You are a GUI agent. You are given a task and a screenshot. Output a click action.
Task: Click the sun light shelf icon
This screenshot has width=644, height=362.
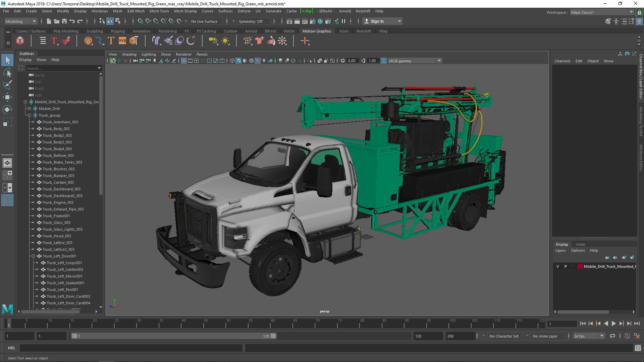pyautogui.click(x=225, y=41)
